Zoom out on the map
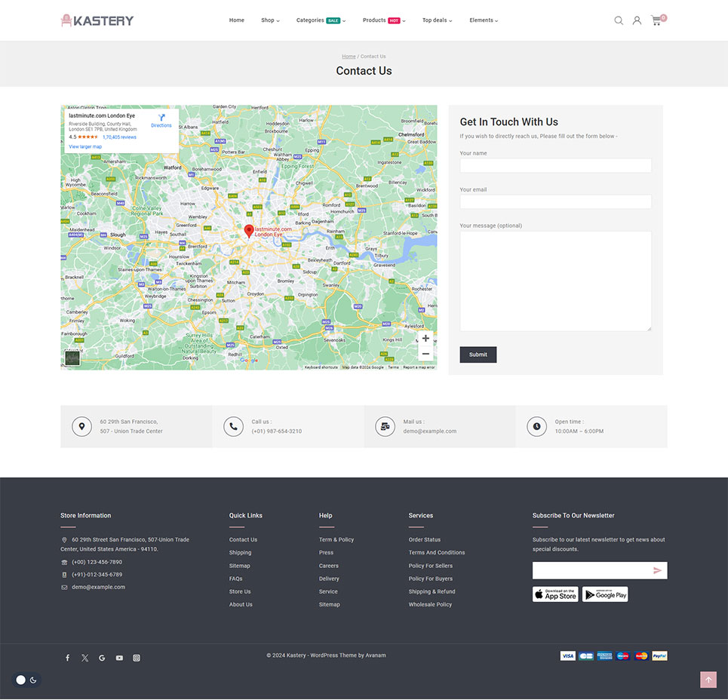 (x=425, y=354)
